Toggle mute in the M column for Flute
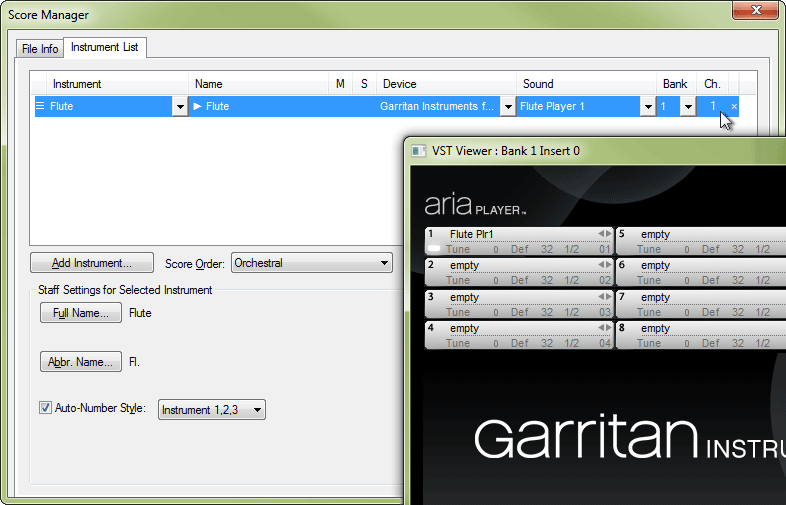This screenshot has height=505, width=786. tap(340, 106)
